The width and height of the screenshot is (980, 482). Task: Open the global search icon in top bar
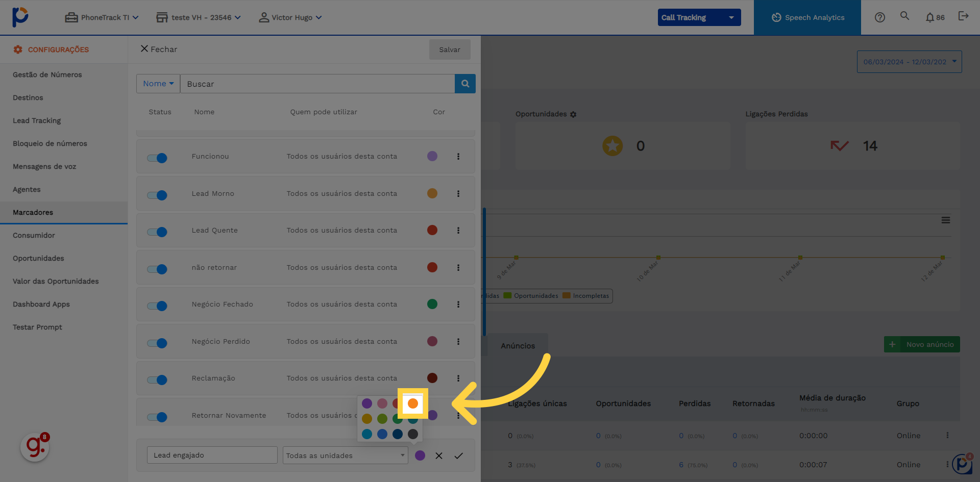904,16
